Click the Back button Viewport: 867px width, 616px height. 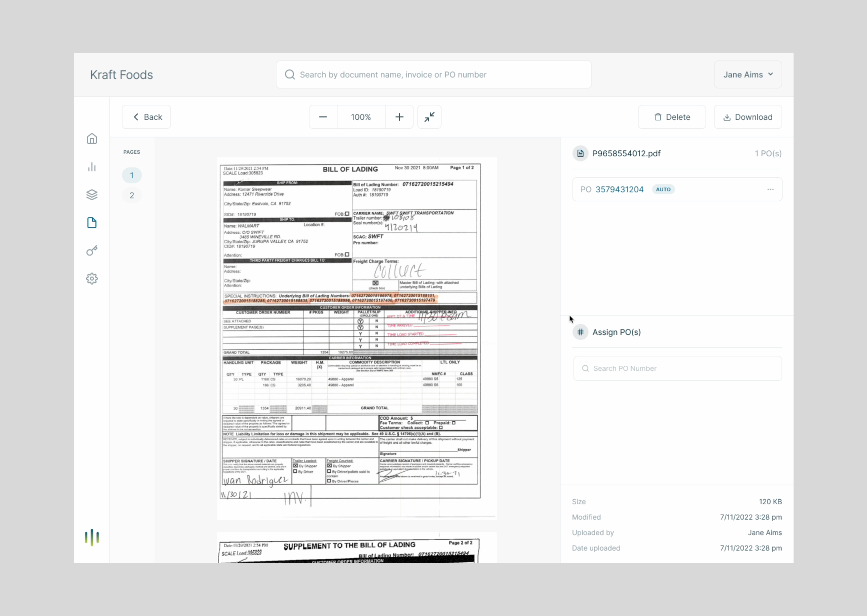click(x=147, y=117)
